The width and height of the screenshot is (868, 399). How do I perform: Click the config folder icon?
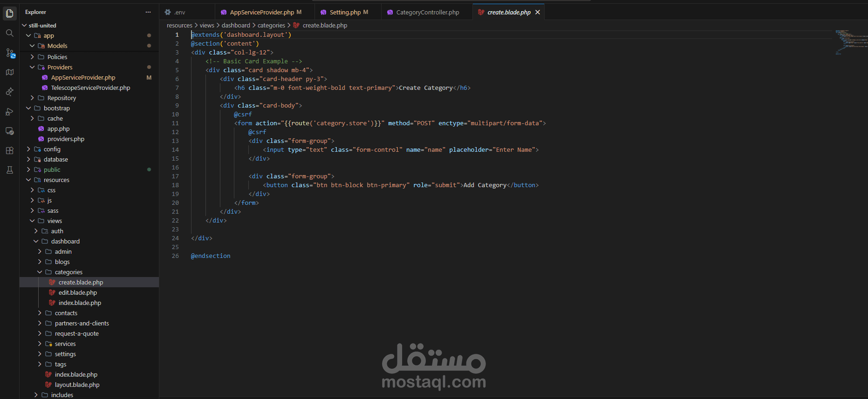pos(37,149)
